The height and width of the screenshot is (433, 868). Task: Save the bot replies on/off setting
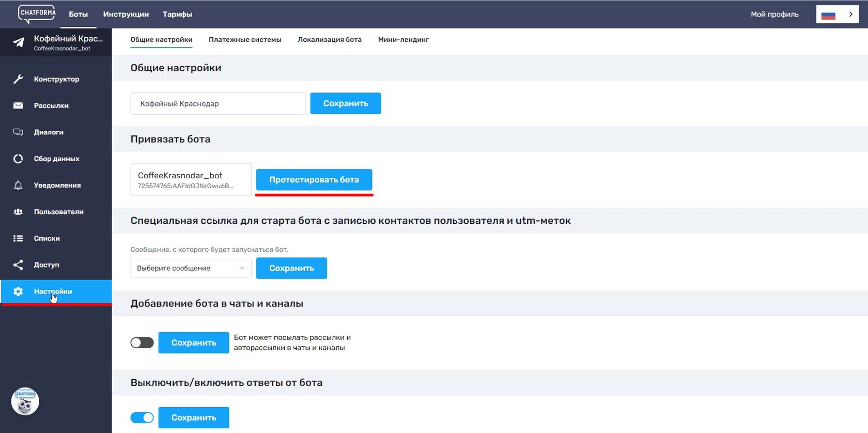(194, 417)
